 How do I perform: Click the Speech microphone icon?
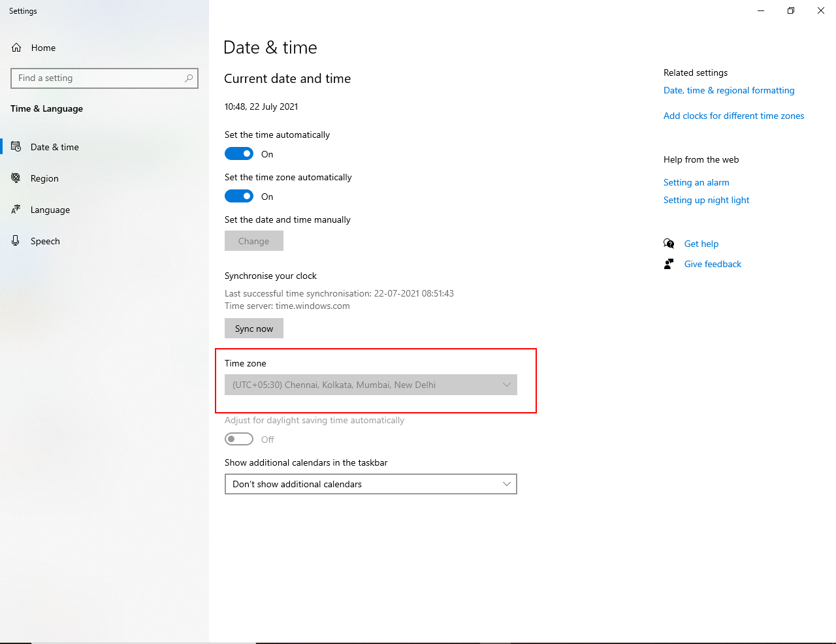pos(16,241)
